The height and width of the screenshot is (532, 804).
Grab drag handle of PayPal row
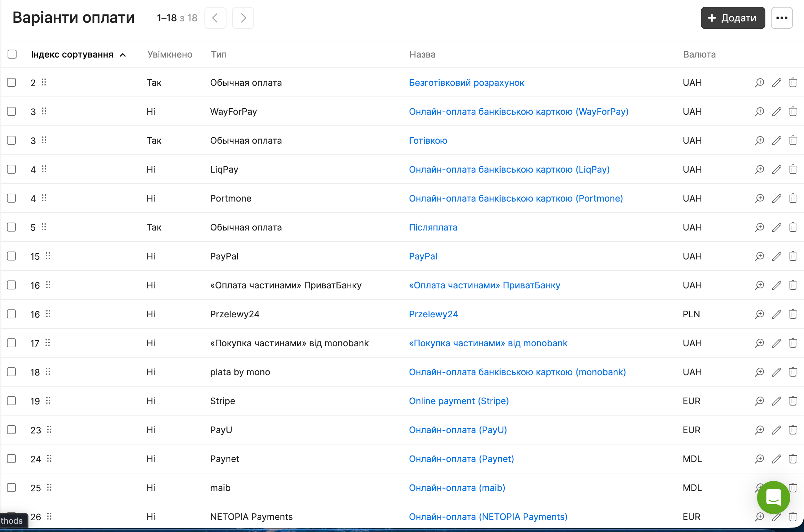pos(48,256)
